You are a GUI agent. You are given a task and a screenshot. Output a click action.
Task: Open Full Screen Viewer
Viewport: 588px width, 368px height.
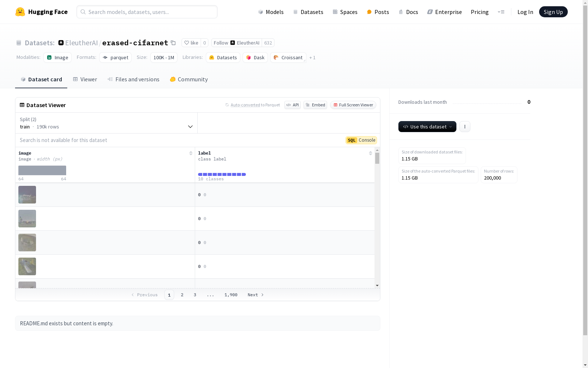(353, 105)
